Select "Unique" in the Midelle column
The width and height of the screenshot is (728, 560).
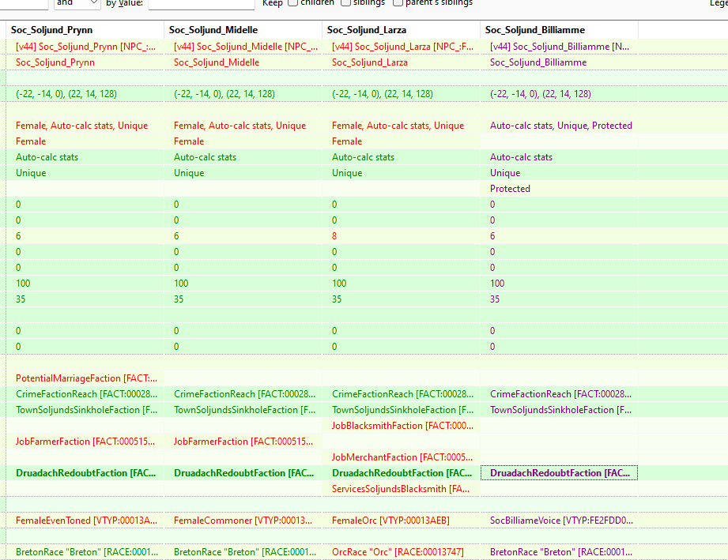pyautogui.click(x=243, y=173)
